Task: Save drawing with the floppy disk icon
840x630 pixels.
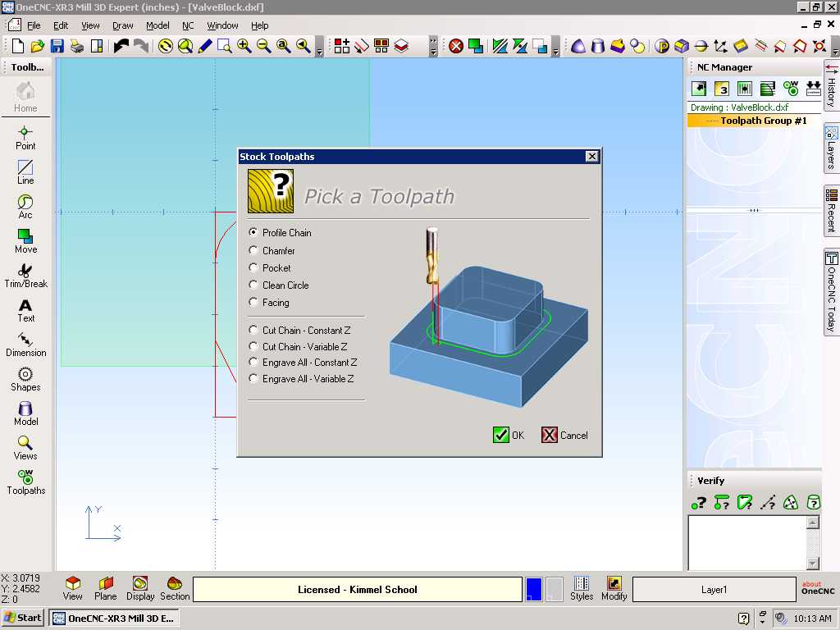Action: (x=57, y=46)
